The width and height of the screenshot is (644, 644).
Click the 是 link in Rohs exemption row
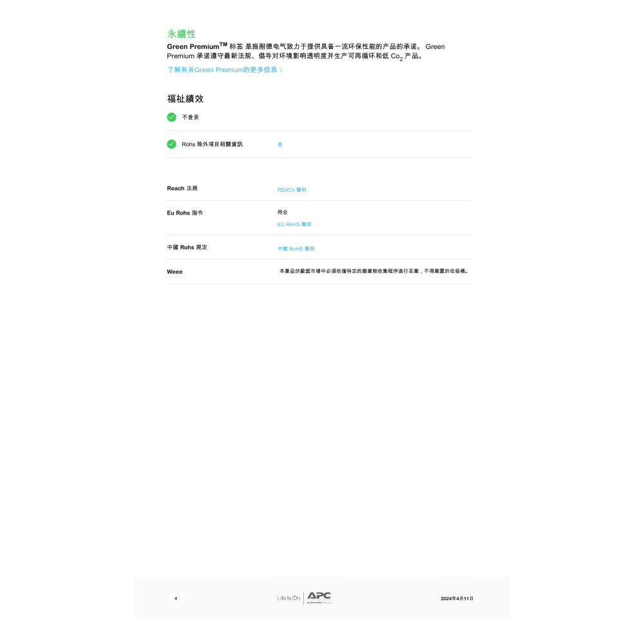click(x=279, y=144)
